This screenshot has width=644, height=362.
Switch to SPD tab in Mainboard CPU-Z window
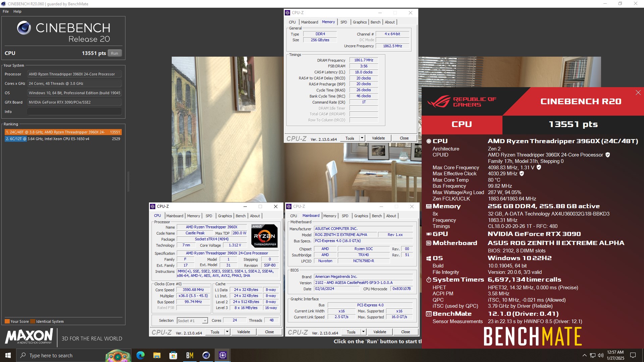(x=345, y=216)
